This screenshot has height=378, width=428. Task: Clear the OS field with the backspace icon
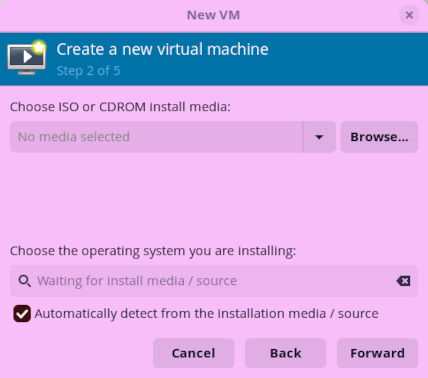(403, 281)
